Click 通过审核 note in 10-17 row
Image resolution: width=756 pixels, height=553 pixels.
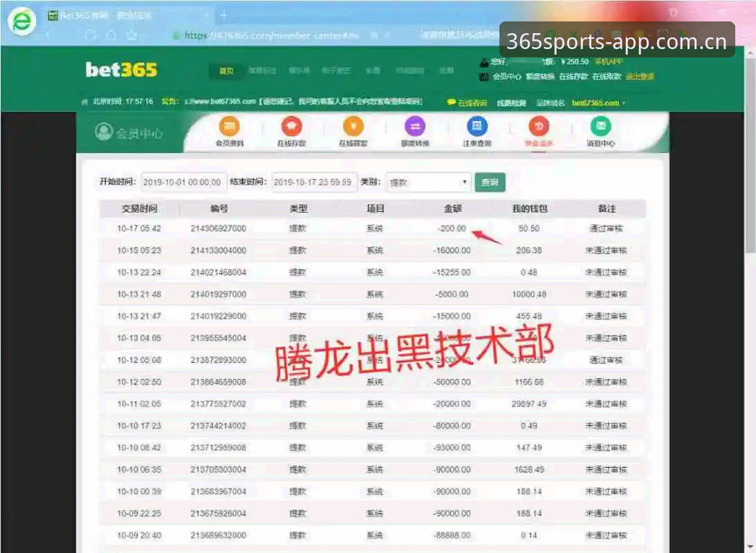click(x=607, y=228)
